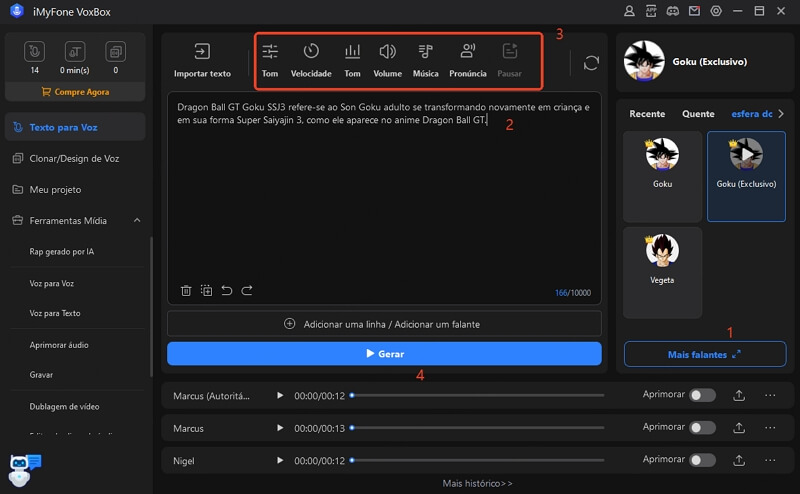This screenshot has height=494, width=800.
Task: Seek in the Nigel clip progress bar
Action: click(478, 461)
